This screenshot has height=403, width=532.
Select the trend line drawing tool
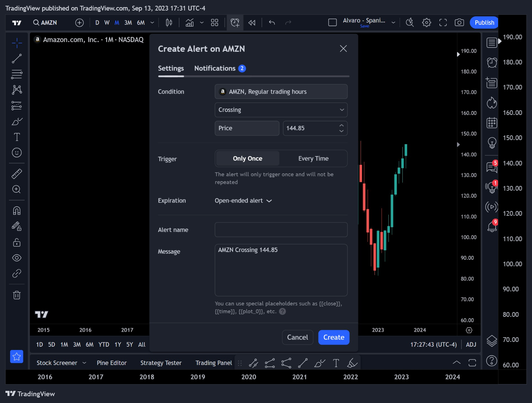[x=17, y=59]
